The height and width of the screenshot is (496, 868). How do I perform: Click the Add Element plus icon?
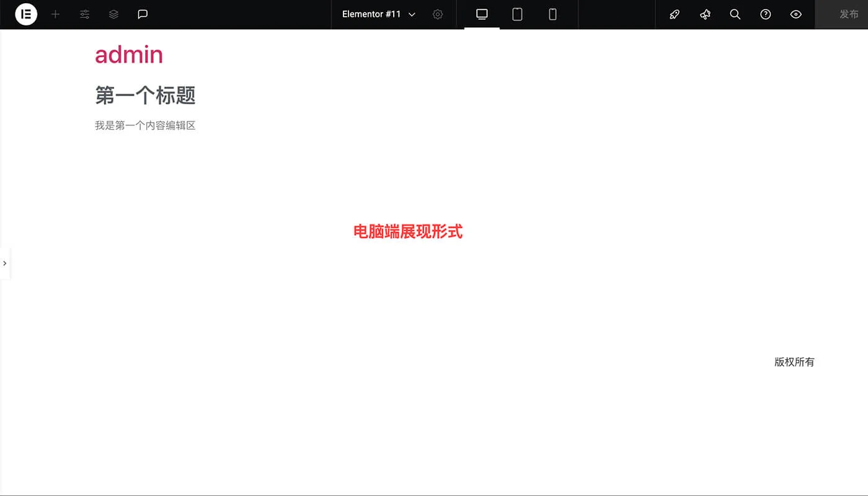coord(55,14)
